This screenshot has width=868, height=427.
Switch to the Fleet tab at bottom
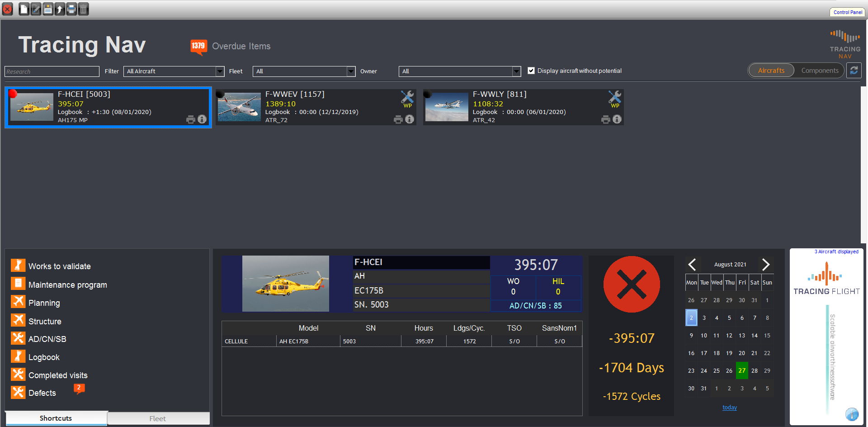point(158,418)
